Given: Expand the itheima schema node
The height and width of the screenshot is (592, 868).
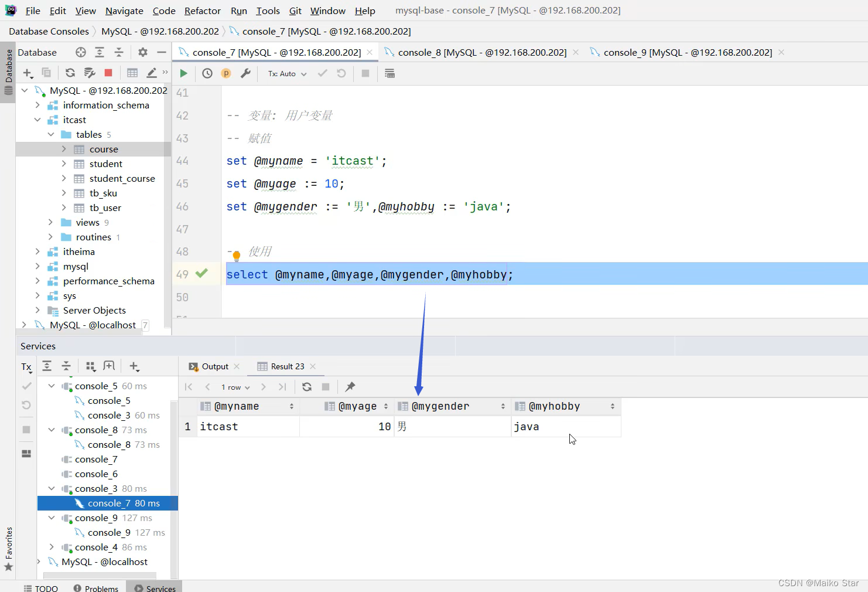Looking at the screenshot, I should 37,251.
